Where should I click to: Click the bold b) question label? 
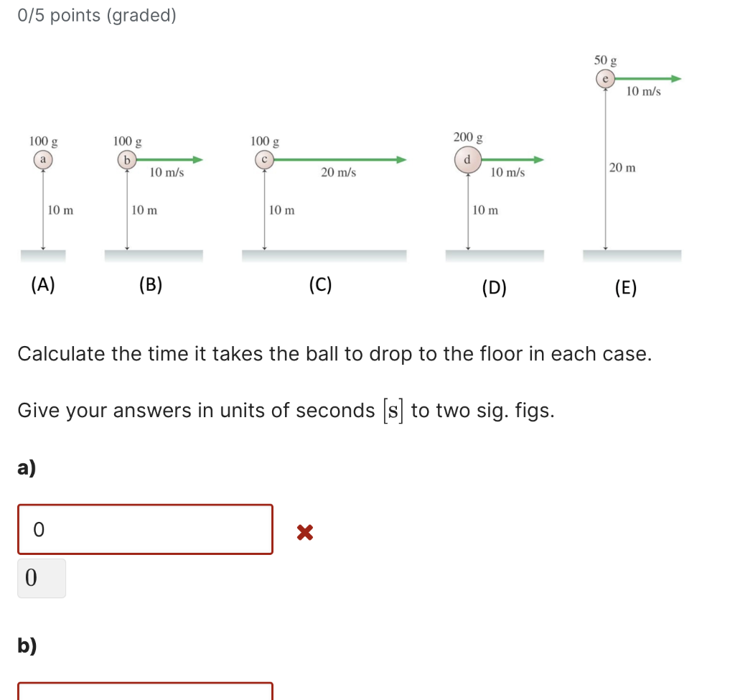tap(27, 646)
